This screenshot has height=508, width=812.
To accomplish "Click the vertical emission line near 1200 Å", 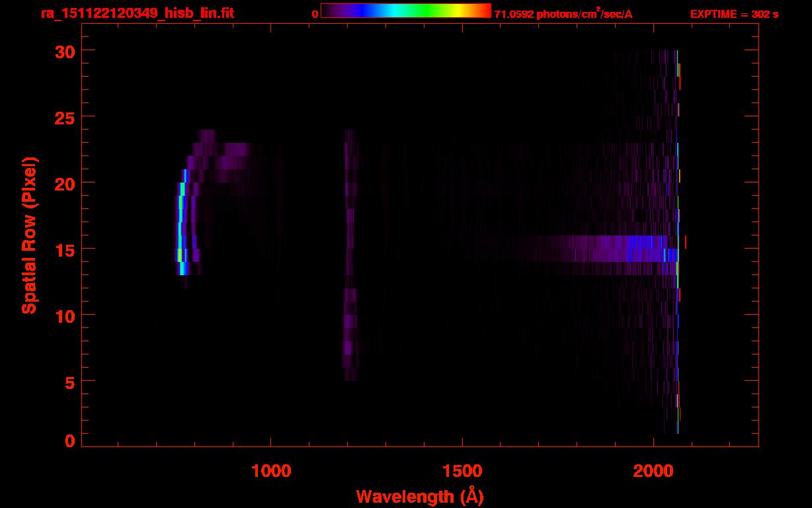I will pyautogui.click(x=350, y=255).
